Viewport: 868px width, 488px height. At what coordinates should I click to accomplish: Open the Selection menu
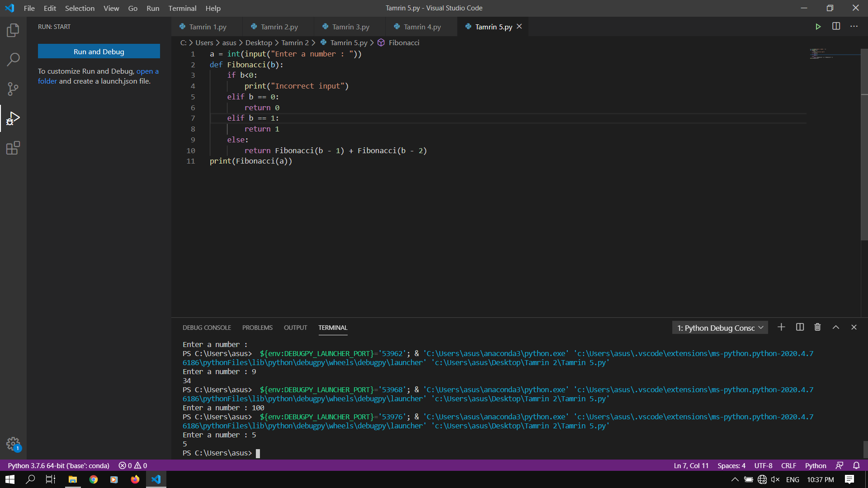point(80,8)
